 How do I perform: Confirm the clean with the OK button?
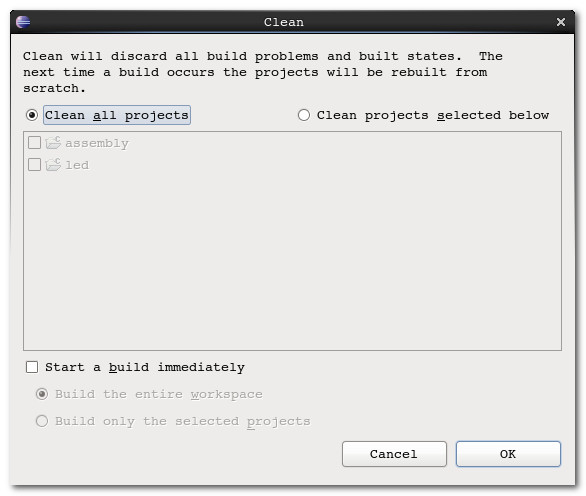tap(508, 454)
